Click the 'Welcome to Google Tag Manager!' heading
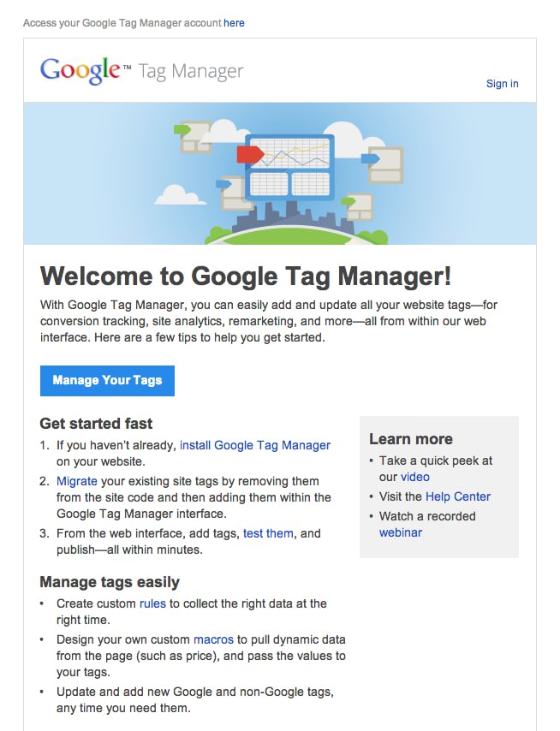The height and width of the screenshot is (731, 560). (x=246, y=276)
